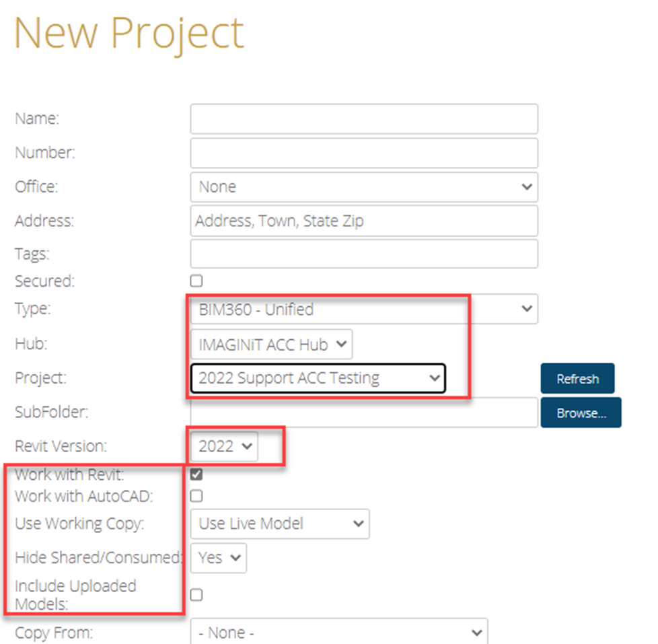Image resolution: width=658 pixels, height=644 pixels.
Task: Click the Refresh button
Action: (577, 379)
